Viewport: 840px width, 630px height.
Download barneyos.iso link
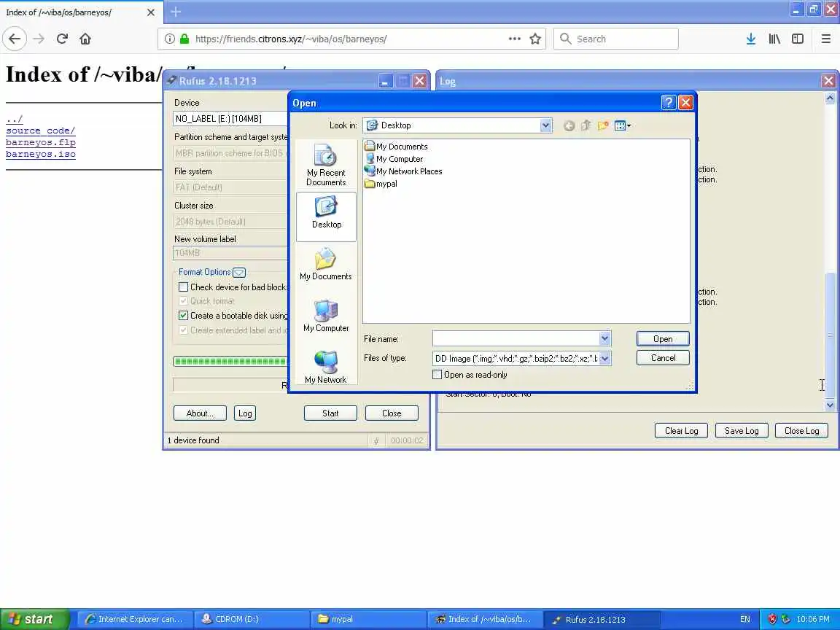pyautogui.click(x=40, y=155)
